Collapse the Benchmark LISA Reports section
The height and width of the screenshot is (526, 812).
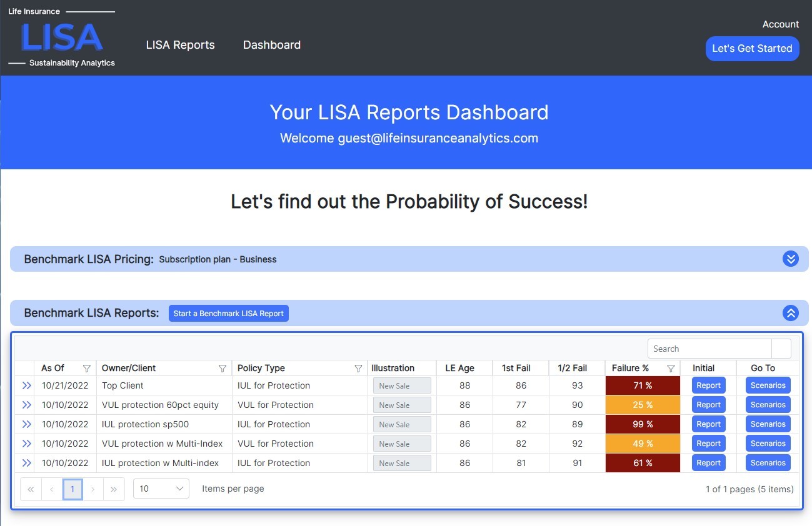tap(791, 313)
